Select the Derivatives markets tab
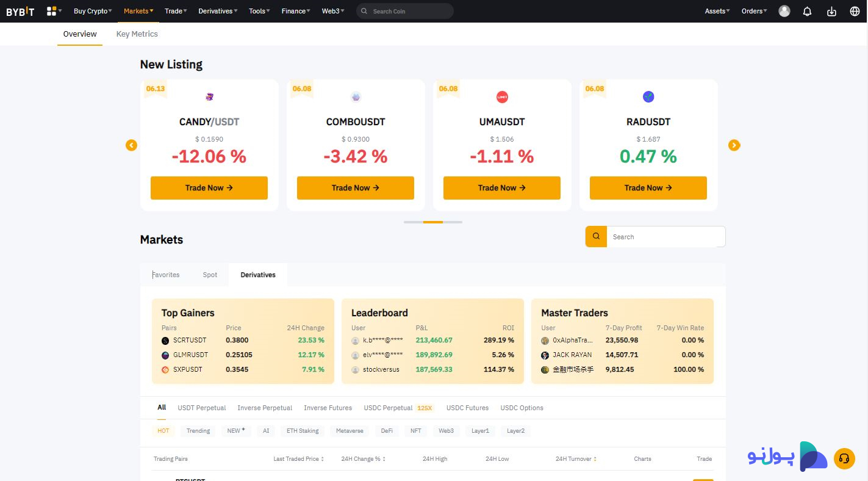Image resolution: width=868 pixels, height=481 pixels. 258,275
